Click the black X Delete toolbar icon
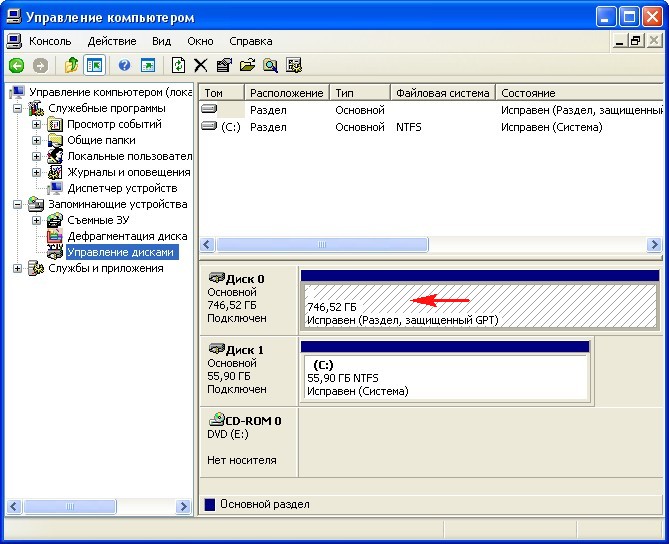This screenshot has height=544, width=669. [x=201, y=65]
